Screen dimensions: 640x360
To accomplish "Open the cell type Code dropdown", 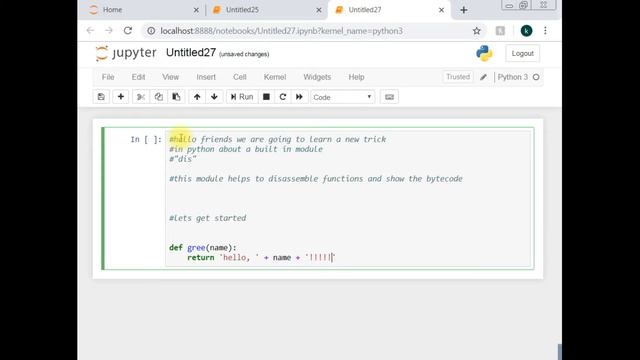I will click(342, 97).
